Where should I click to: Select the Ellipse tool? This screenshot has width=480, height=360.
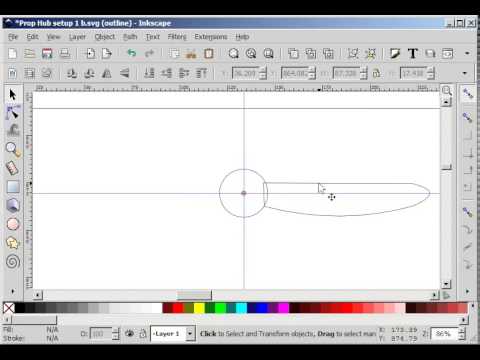point(13,224)
